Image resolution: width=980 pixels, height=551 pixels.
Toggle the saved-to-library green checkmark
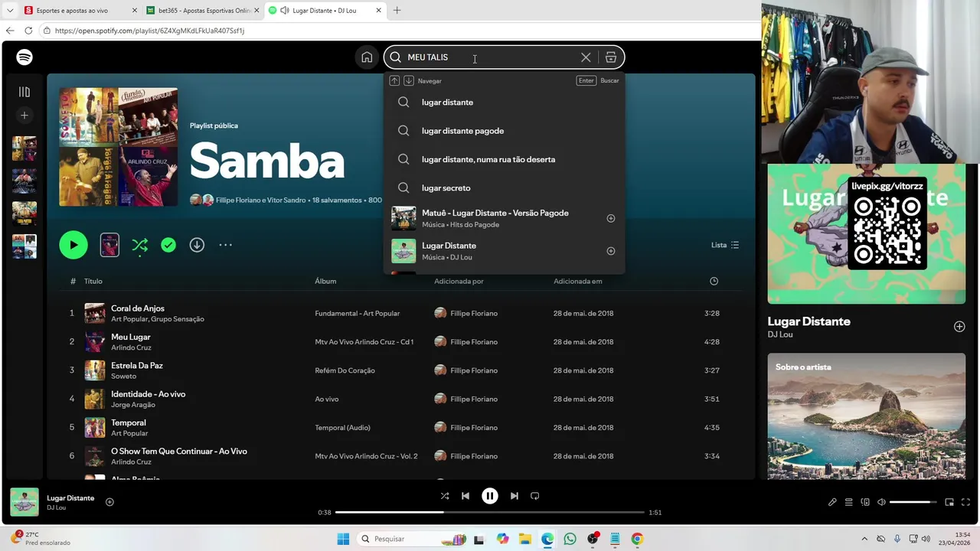(x=168, y=245)
